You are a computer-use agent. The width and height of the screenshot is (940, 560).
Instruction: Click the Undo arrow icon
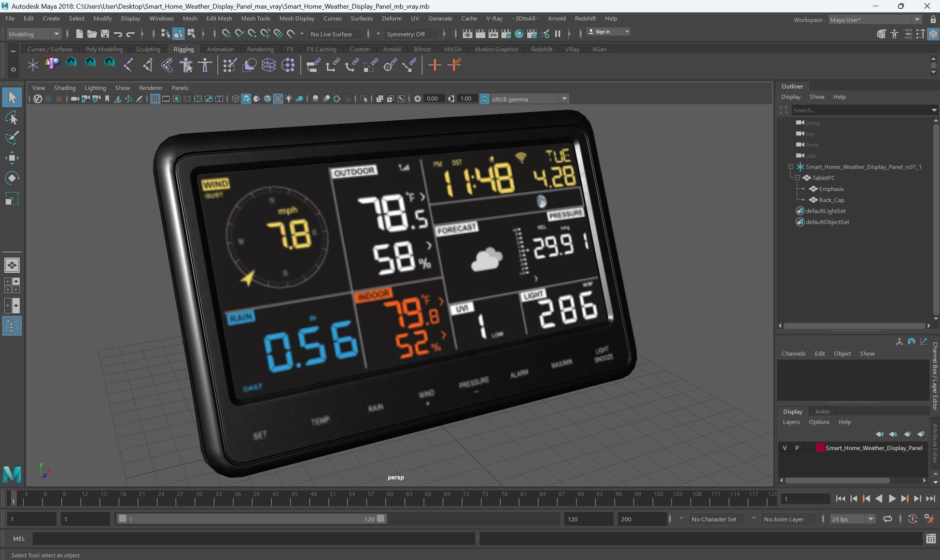(x=118, y=34)
